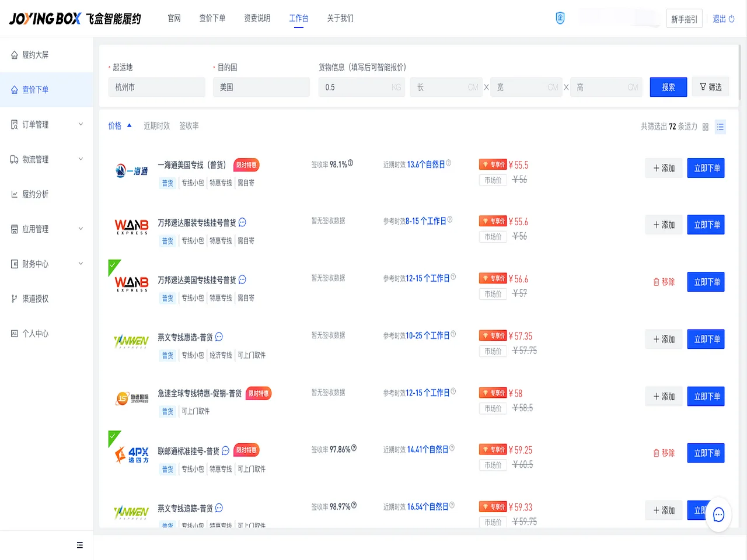The width and height of the screenshot is (747, 560).
Task: Select 市场价 option for 联邮通标准挂号
Action: tap(493, 465)
